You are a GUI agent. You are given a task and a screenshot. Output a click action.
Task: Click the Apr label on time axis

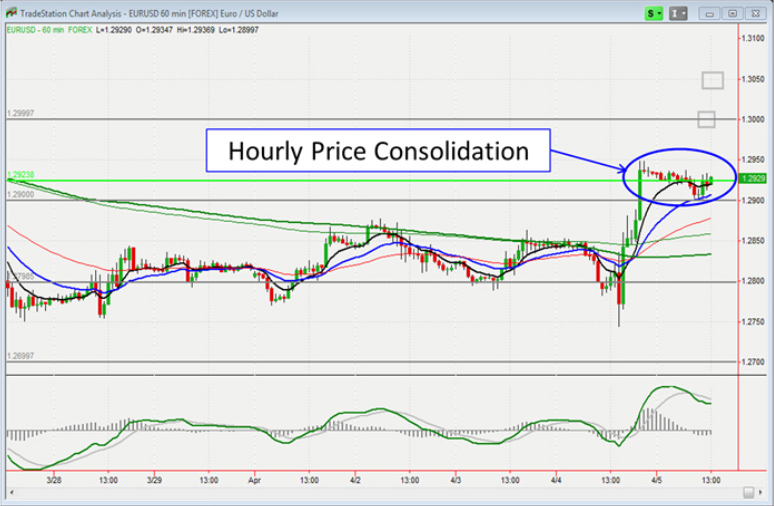pos(254,480)
